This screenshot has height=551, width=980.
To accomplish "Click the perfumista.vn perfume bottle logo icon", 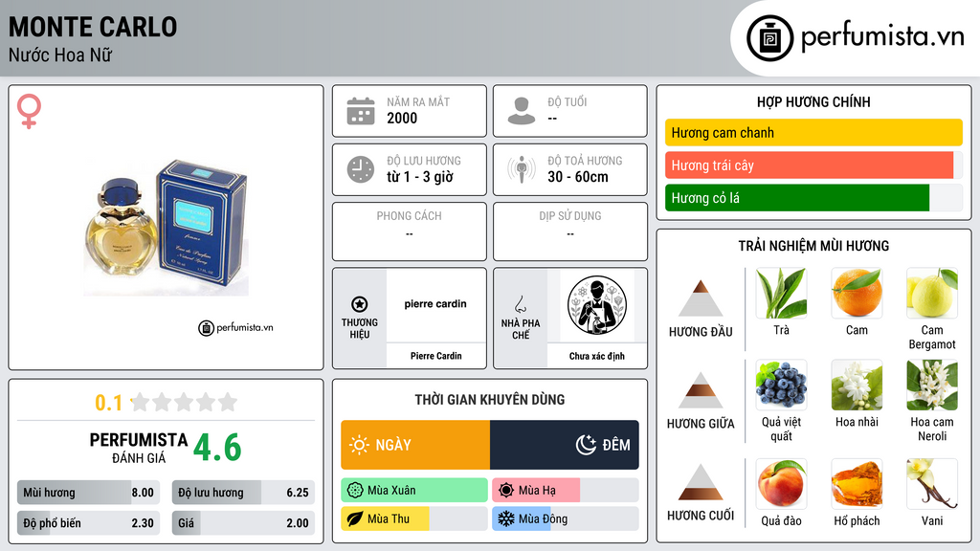I will tap(769, 38).
